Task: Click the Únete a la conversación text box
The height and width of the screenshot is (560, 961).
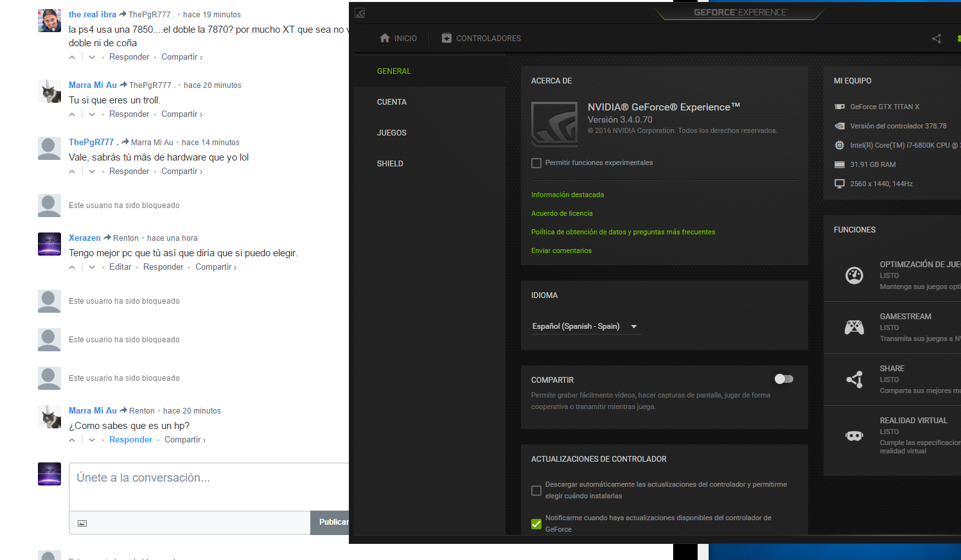Action: coord(209,487)
